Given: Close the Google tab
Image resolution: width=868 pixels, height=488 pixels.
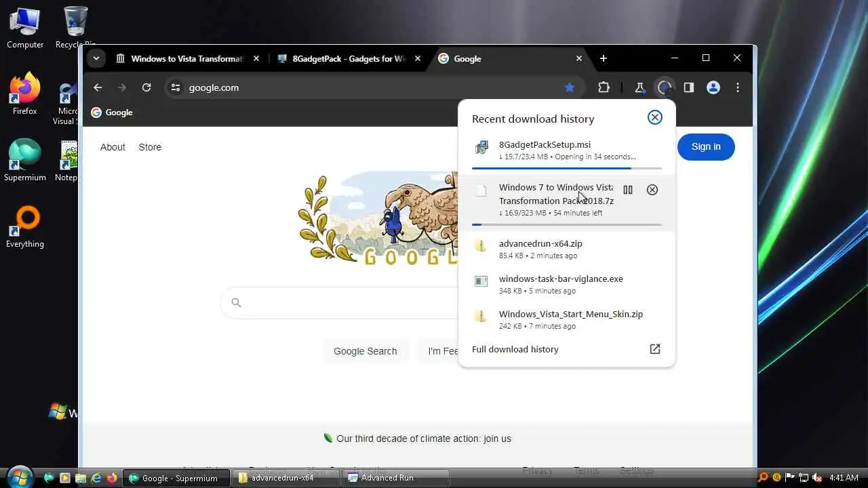Looking at the screenshot, I should click(x=579, y=59).
